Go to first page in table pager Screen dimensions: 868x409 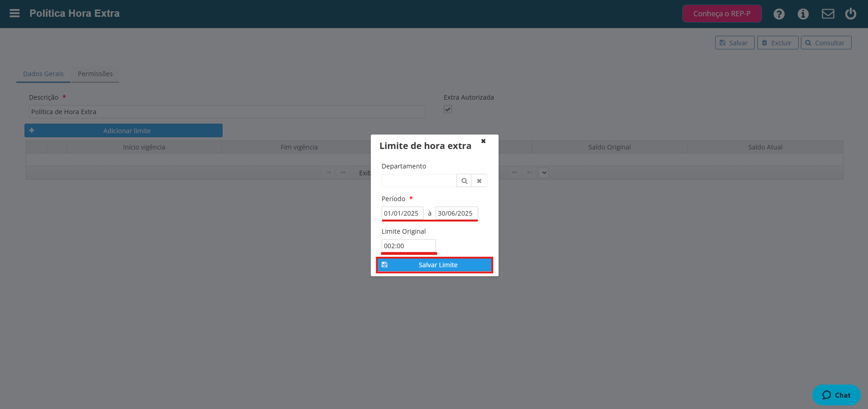(328, 173)
